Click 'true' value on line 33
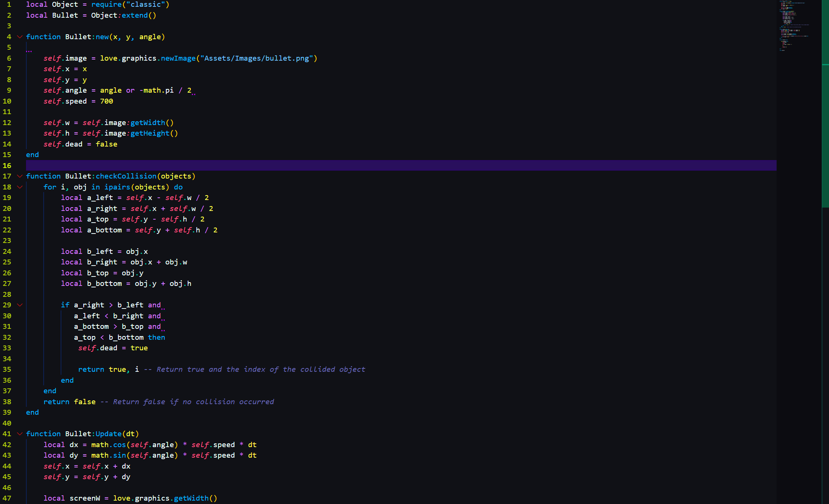The height and width of the screenshot is (504, 829). point(139,348)
